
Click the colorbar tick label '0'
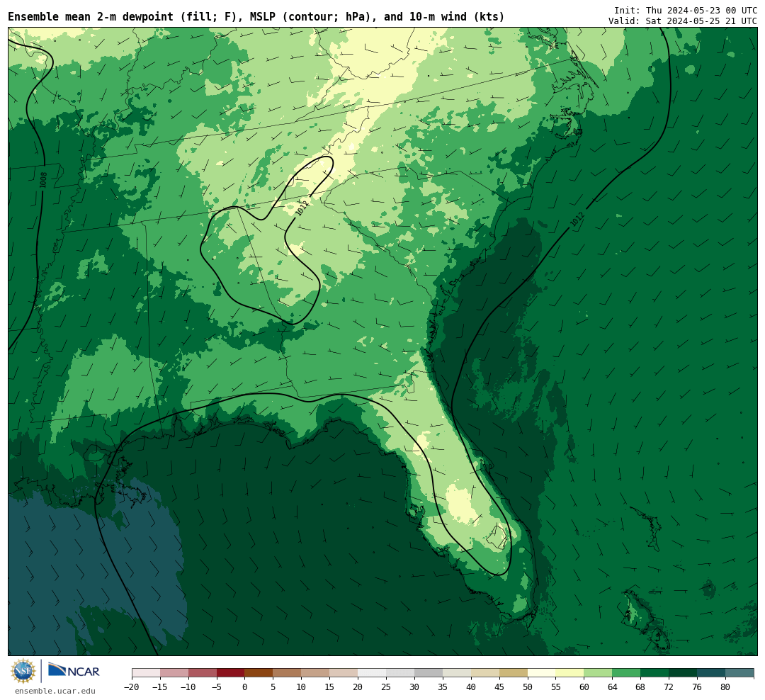(245, 687)
